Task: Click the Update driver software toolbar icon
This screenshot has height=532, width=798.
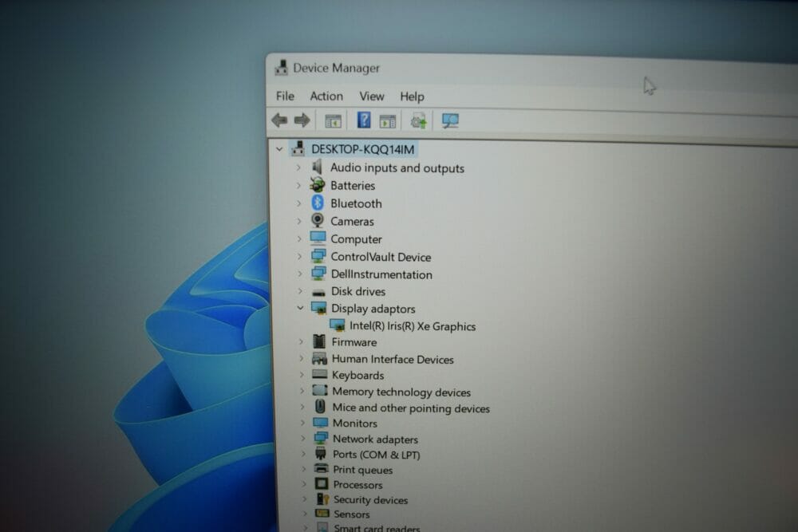Action: pos(418,121)
